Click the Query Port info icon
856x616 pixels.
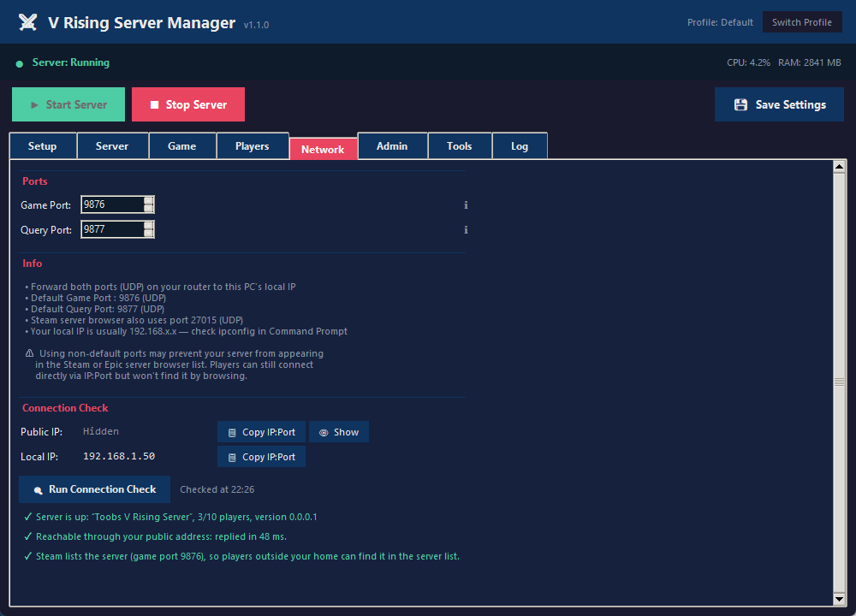466,229
